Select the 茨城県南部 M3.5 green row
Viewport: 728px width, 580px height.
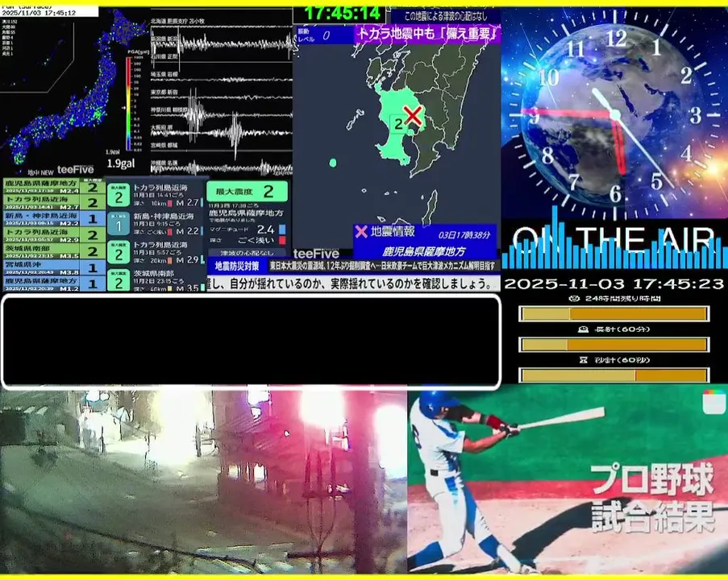(x=54, y=251)
